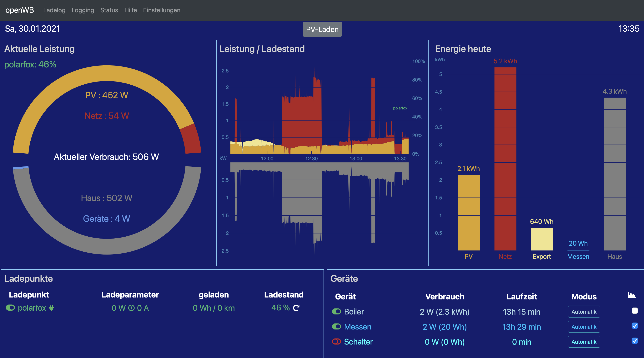Toggle the Boiler device switch

click(x=336, y=312)
